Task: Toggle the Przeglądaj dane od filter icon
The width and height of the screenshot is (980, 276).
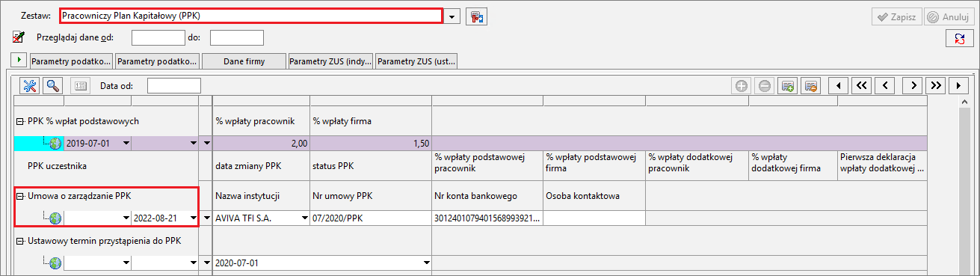Action: click(19, 37)
